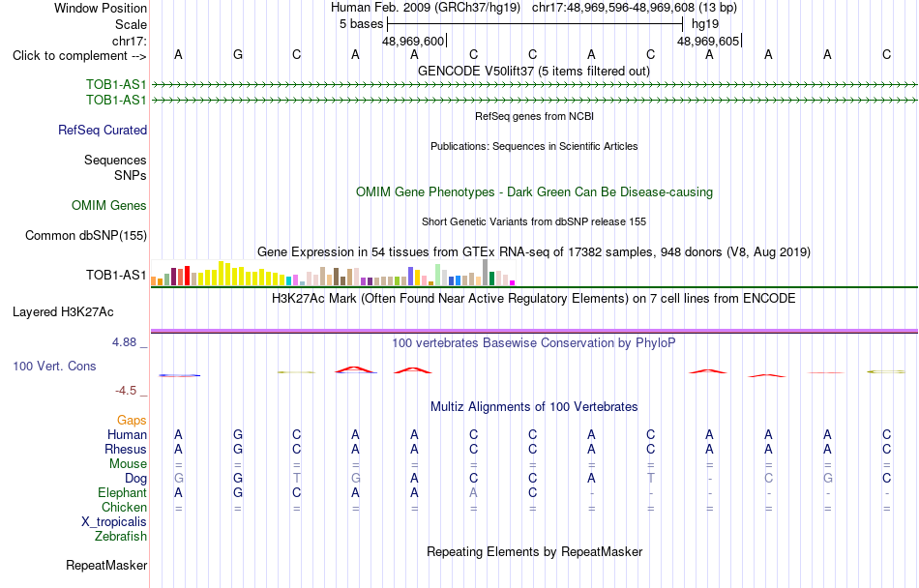
Task: Click the X_tropicalis species label
Action: (114, 522)
